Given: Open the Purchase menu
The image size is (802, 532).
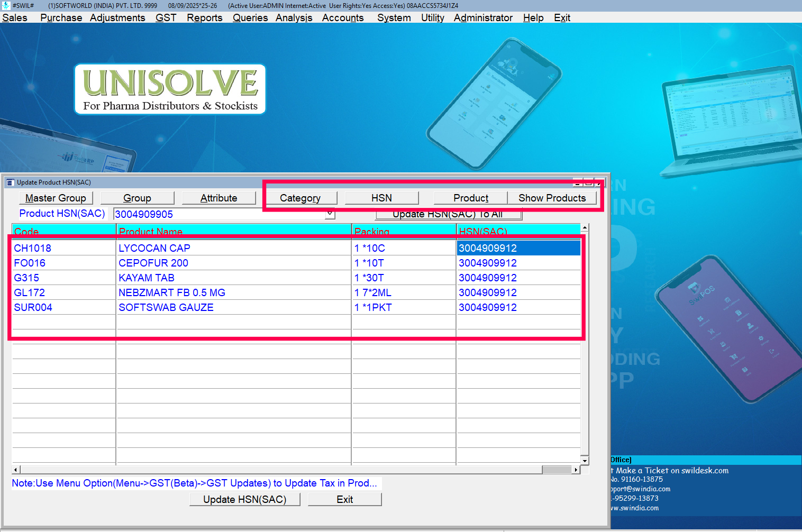Looking at the screenshot, I should (61, 17).
